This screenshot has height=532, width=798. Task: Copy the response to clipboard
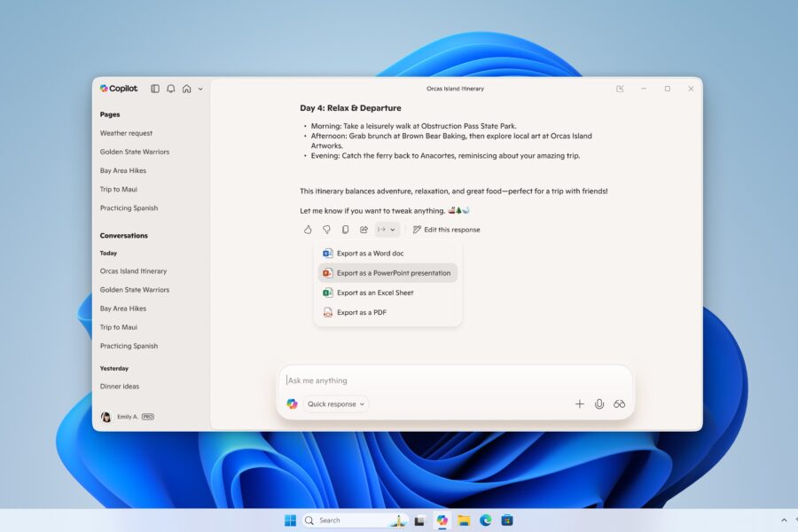pyautogui.click(x=345, y=230)
